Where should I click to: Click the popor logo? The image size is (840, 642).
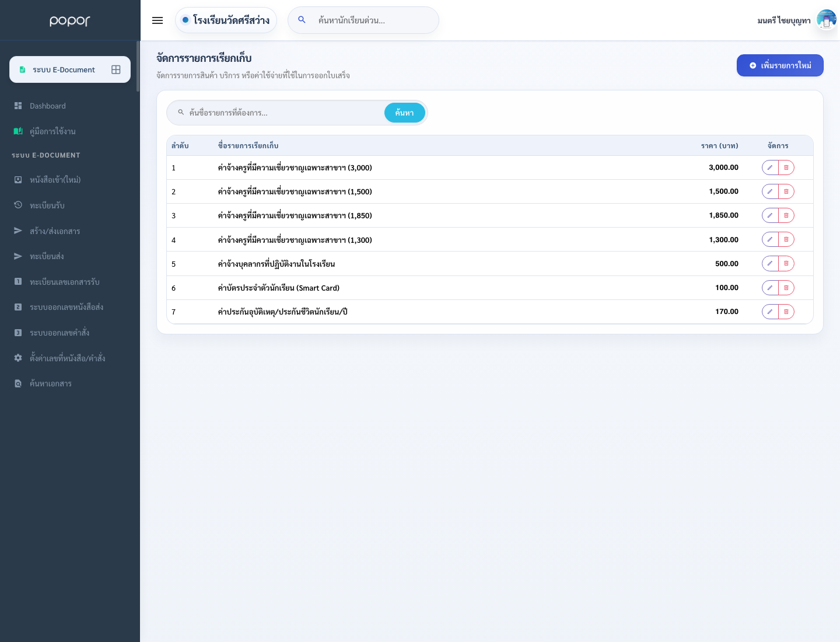[x=70, y=21]
